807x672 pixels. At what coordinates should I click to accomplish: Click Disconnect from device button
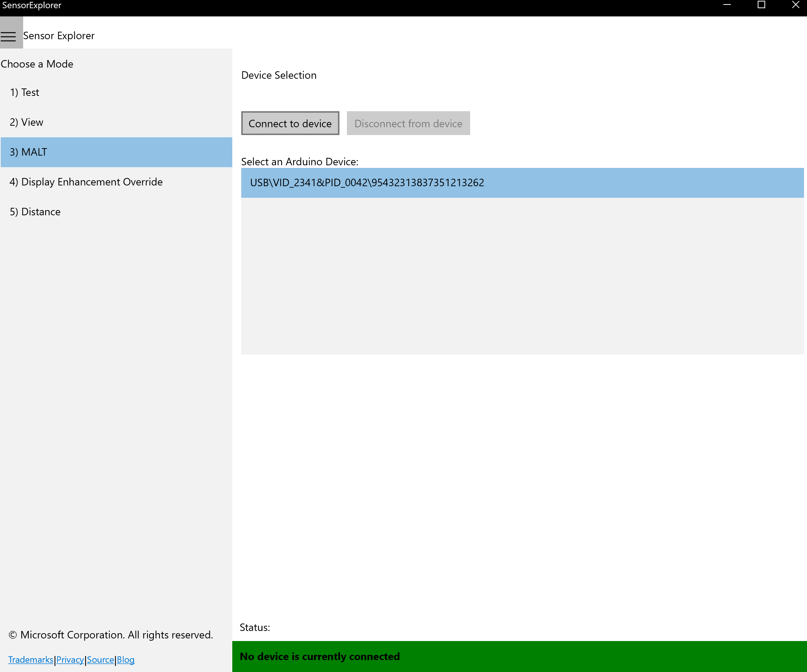click(x=408, y=123)
